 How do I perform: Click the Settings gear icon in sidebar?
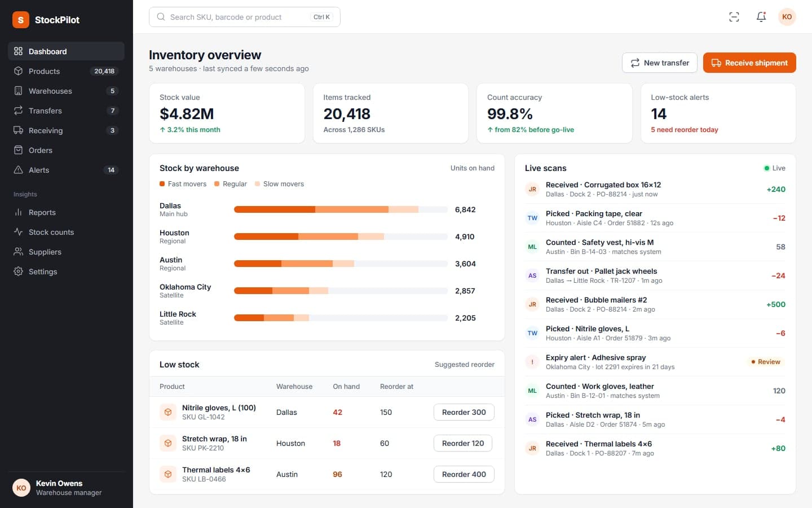[19, 271]
